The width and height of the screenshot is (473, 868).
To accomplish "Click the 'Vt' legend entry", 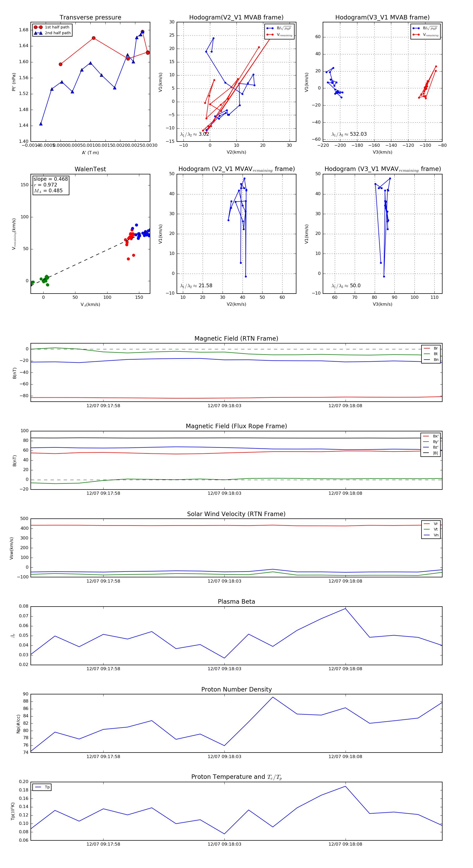I will point(431,529).
